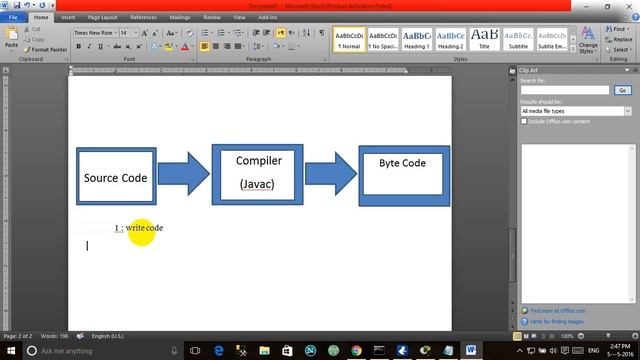Screen dimensions: 640x360
Task: Click the Clip Art search field
Action: coord(565,90)
